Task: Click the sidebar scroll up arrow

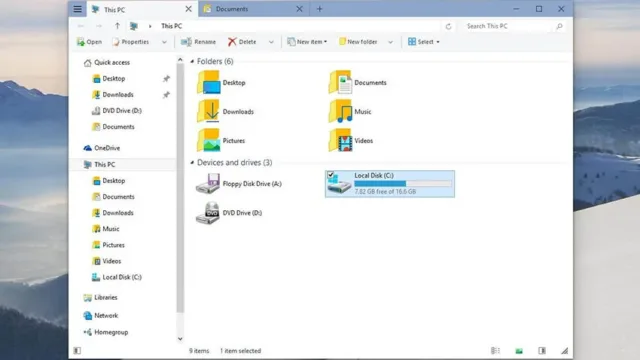Action: click(x=180, y=60)
